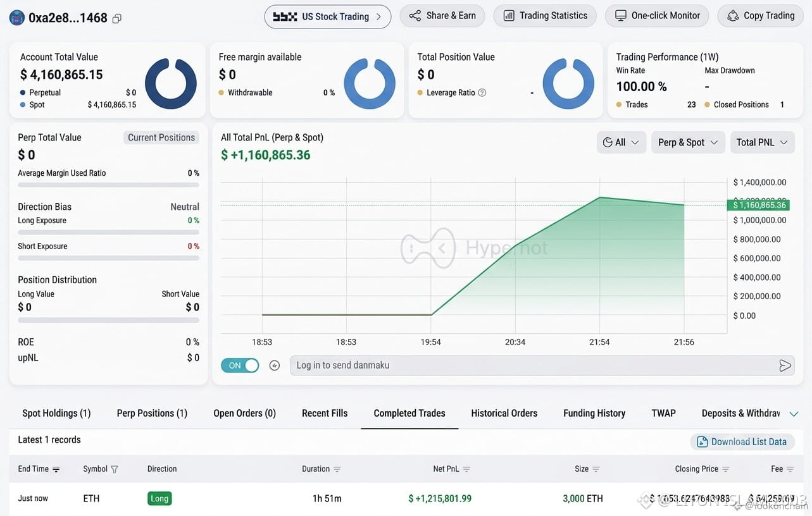
Task: Toggle the danmaku ON switch
Action: pos(240,365)
